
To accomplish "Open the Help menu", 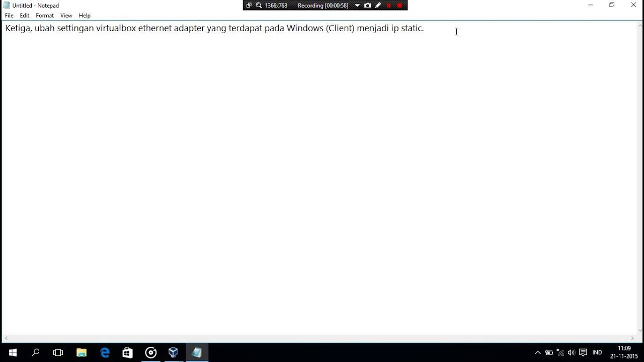I will point(85,16).
